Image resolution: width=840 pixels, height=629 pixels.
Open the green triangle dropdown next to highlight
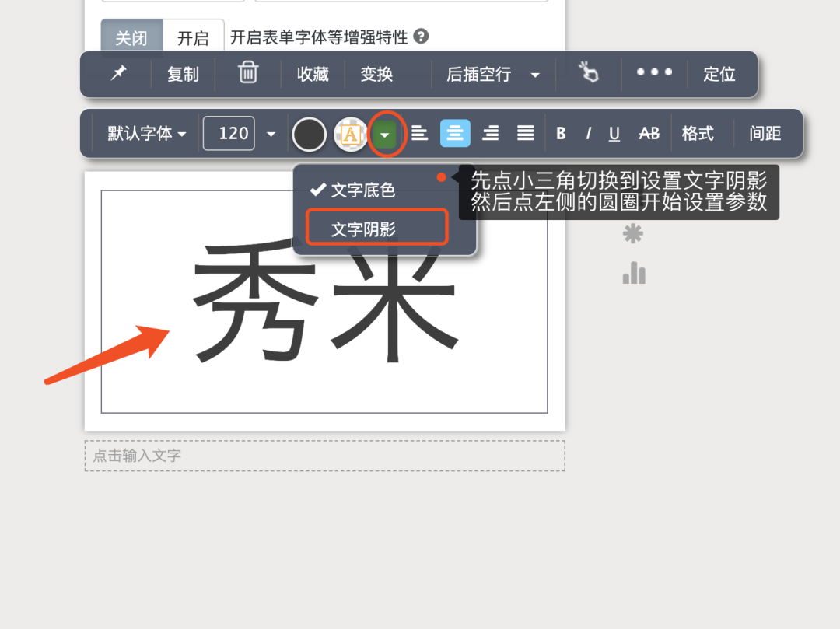click(387, 133)
